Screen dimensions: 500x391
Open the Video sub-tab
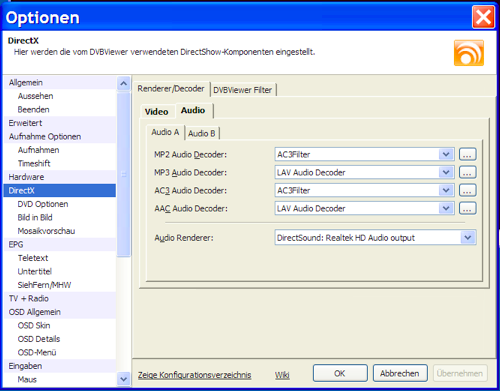tap(157, 112)
